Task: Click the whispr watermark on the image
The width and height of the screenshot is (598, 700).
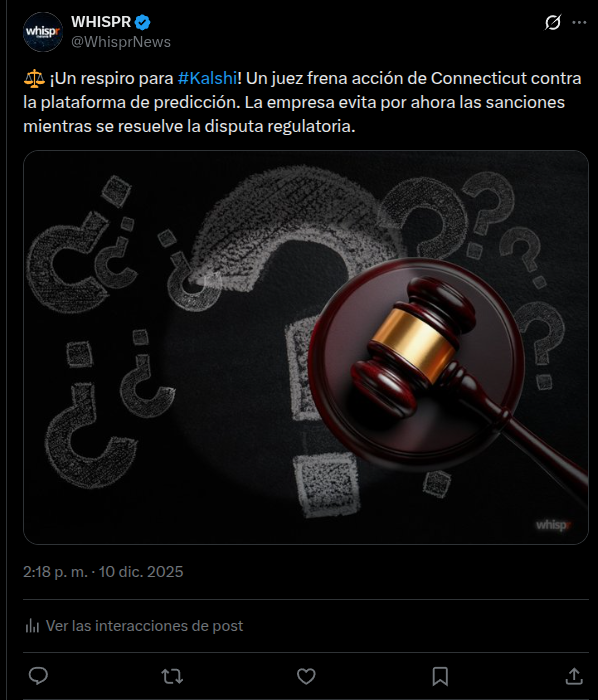Action: point(553,525)
